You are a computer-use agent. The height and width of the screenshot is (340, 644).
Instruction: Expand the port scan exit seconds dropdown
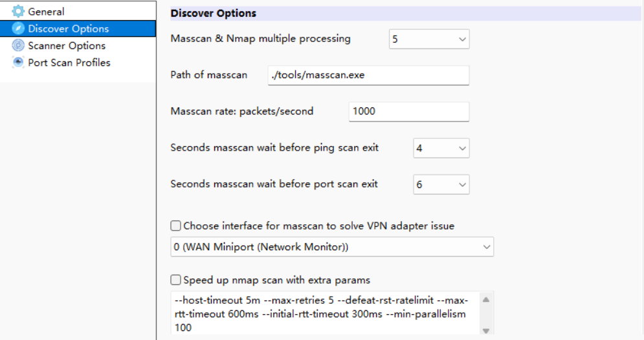[x=441, y=185]
